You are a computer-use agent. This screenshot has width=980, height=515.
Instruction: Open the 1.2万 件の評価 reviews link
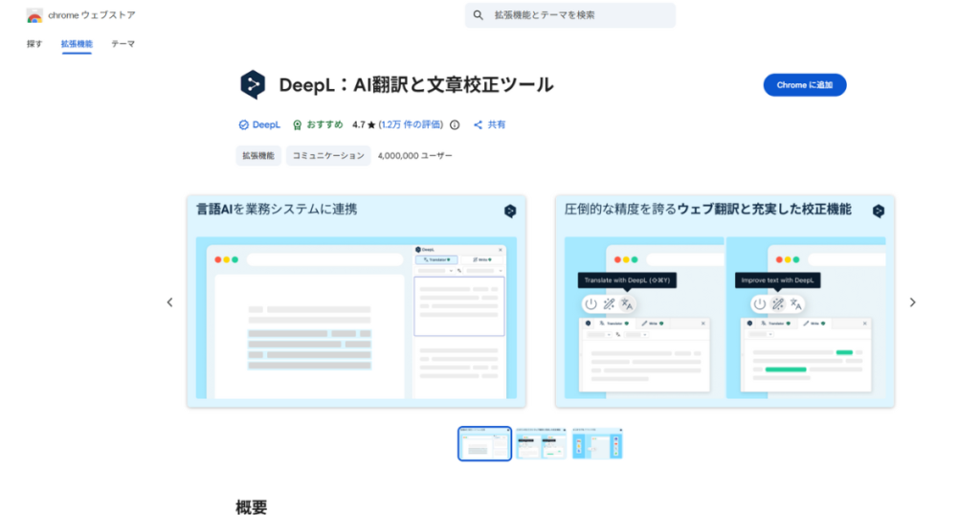coord(411,124)
